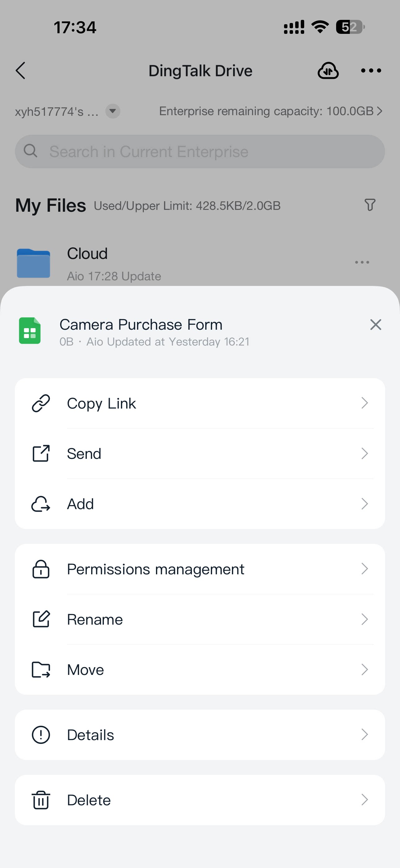This screenshot has width=400, height=868.
Task: Click the Copy Link chain icon
Action: 41,403
